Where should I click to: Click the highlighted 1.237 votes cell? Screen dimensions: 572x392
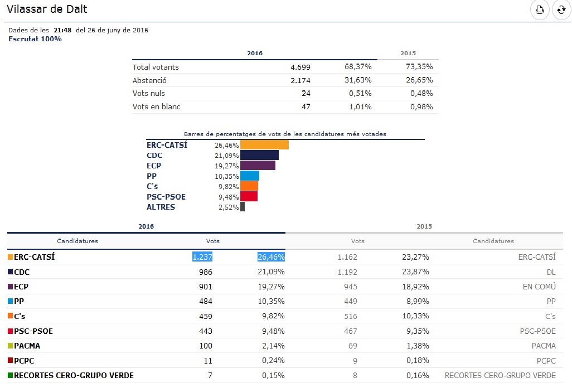click(202, 257)
